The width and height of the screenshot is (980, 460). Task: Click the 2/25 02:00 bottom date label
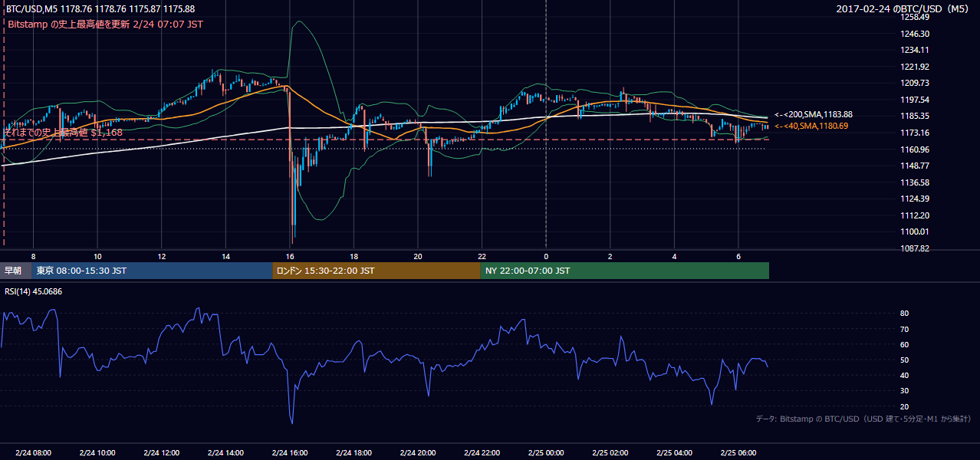[x=610, y=452]
